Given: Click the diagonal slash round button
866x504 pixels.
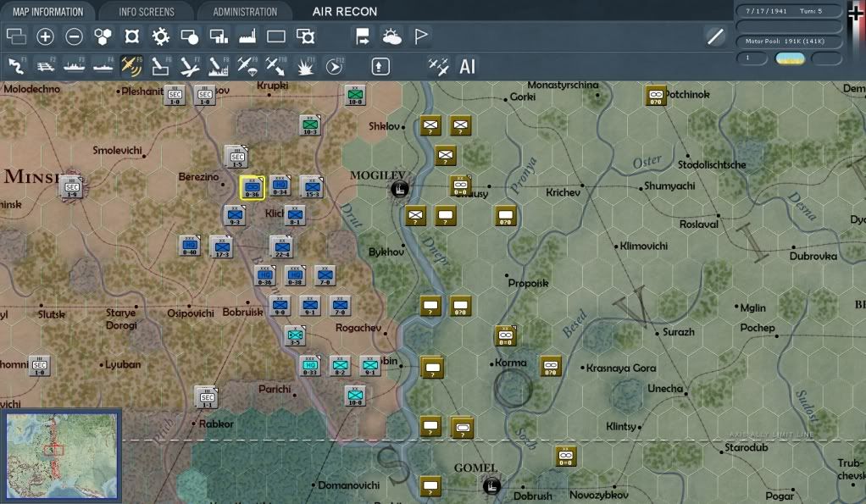Looking at the screenshot, I should pyautogui.click(x=715, y=36).
